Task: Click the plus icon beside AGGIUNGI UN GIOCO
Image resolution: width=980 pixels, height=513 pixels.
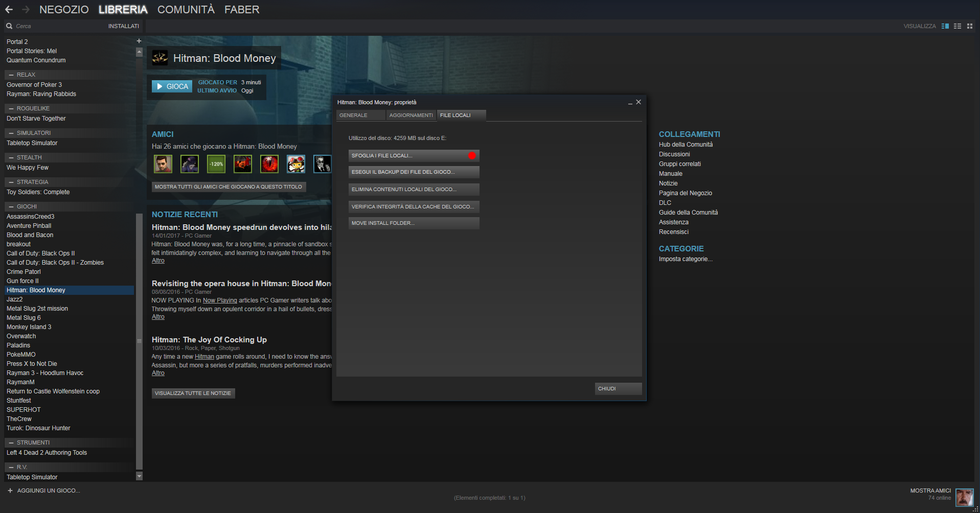Action: [10, 491]
